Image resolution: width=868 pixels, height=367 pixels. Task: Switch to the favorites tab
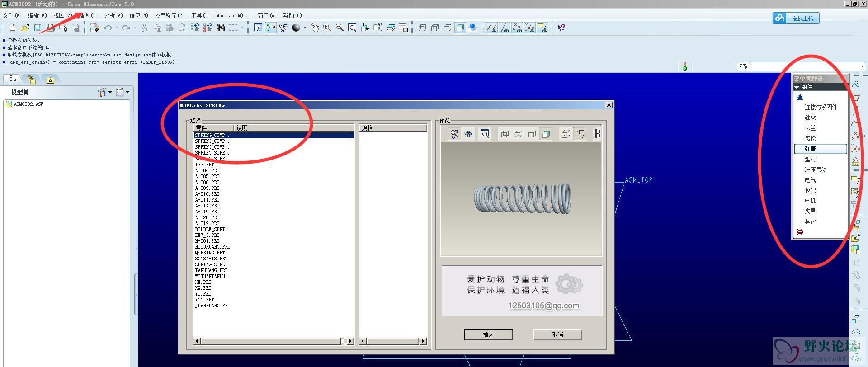coord(50,80)
